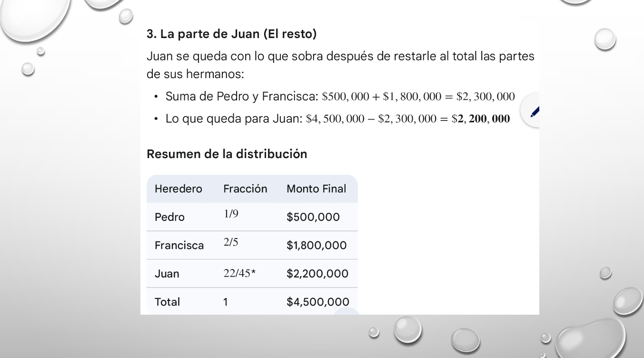Click the $1,800,000 amount in the table
This screenshot has height=358, width=644.
pyautogui.click(x=317, y=245)
